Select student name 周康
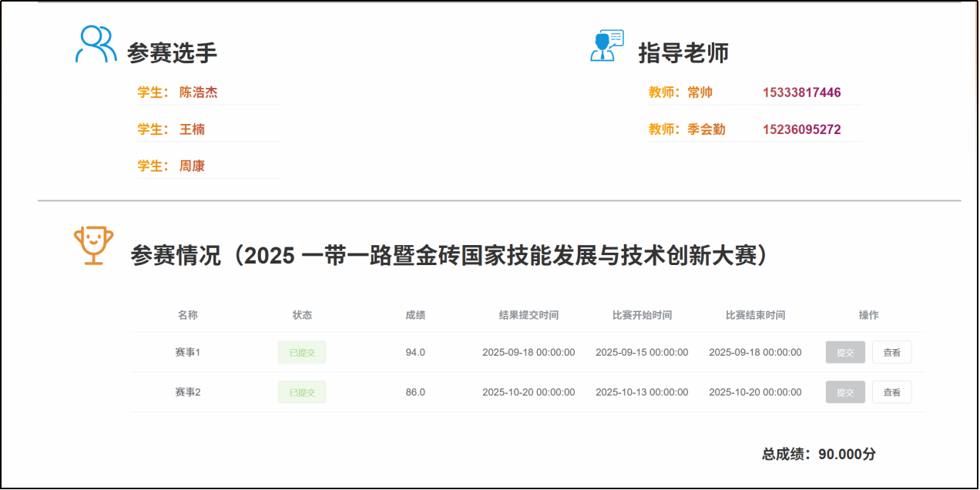 tap(192, 166)
